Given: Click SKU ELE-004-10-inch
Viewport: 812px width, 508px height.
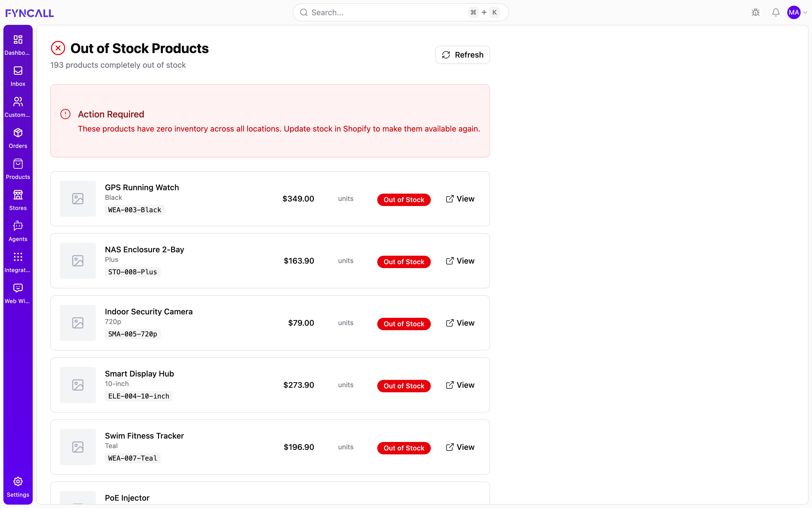Looking at the screenshot, I should point(139,396).
